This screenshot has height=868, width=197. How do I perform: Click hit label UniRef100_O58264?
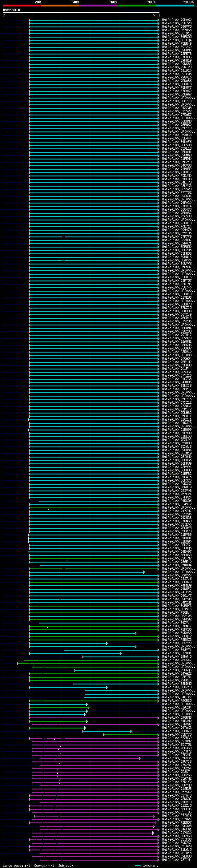pyautogui.click(x=177, y=769)
